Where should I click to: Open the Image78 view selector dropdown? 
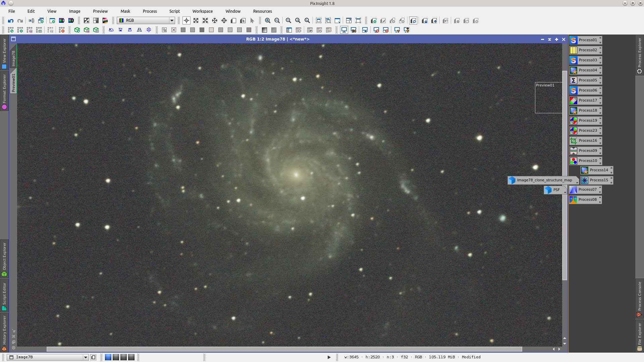(86, 357)
